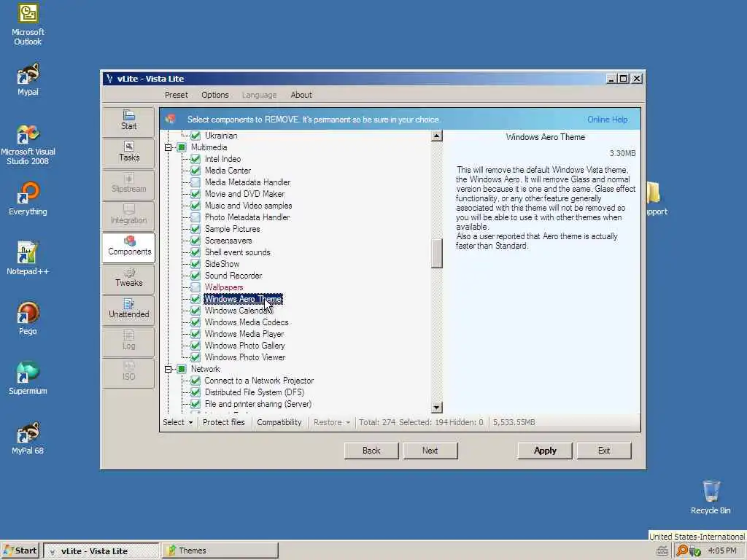This screenshot has width=747, height=560.
Task: Open the MyPal 68 desktop shortcut
Action: 28,438
